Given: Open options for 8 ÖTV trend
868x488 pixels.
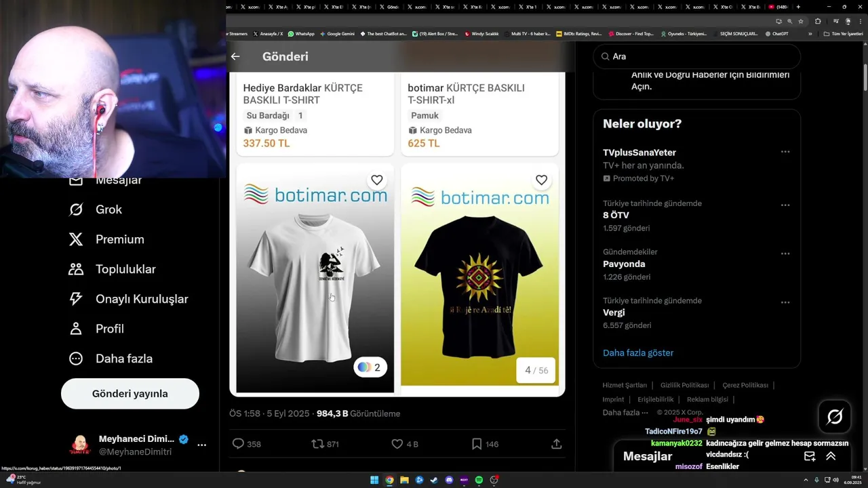Looking at the screenshot, I should pyautogui.click(x=785, y=205).
